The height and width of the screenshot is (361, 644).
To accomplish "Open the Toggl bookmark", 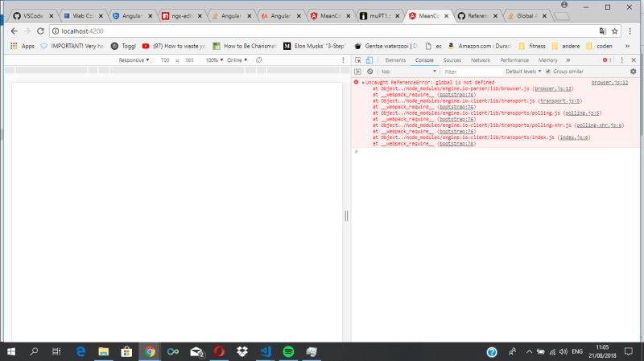I will [124, 46].
